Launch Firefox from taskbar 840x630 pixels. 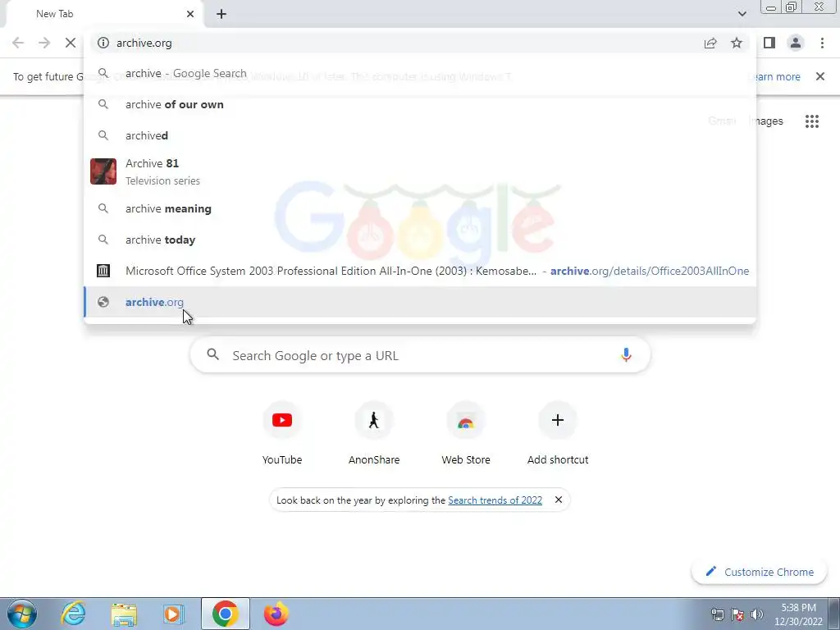(x=276, y=614)
